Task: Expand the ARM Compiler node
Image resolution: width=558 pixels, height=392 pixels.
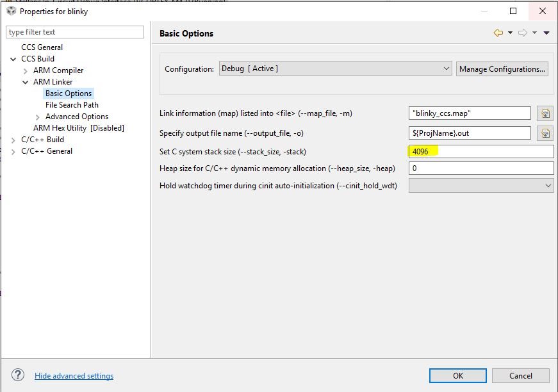Action: [x=26, y=70]
